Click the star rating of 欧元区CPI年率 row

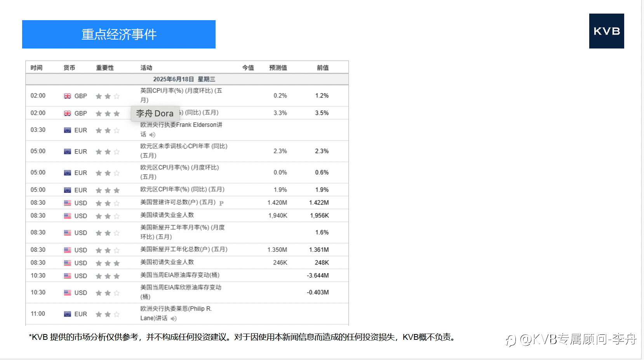tap(108, 190)
